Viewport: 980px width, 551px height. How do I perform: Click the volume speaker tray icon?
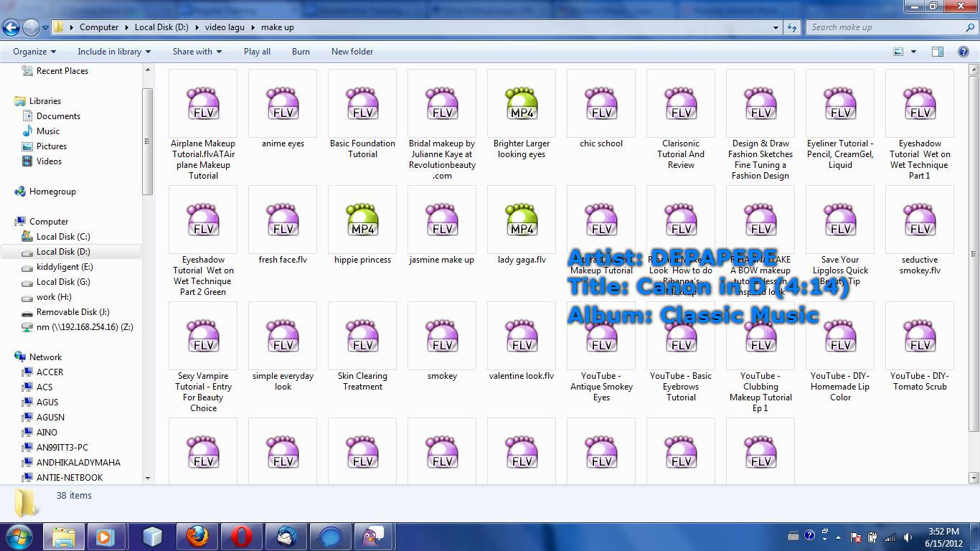point(908,537)
